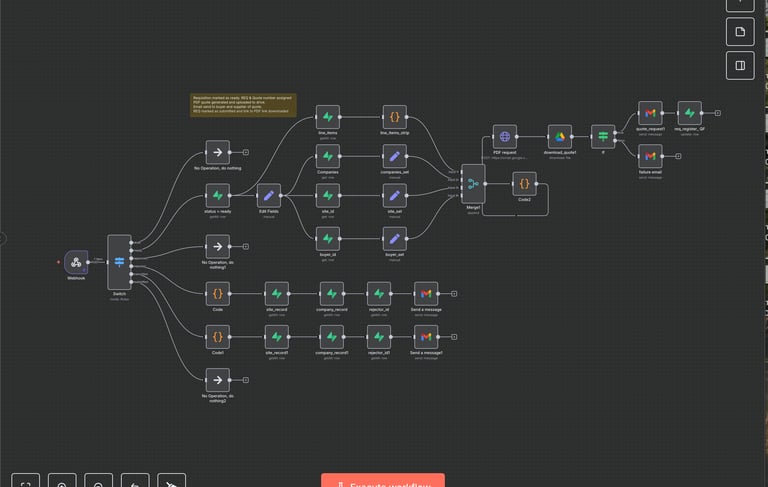Click the yellow sticky note on canvas
This screenshot has height=487, width=768.
243,105
